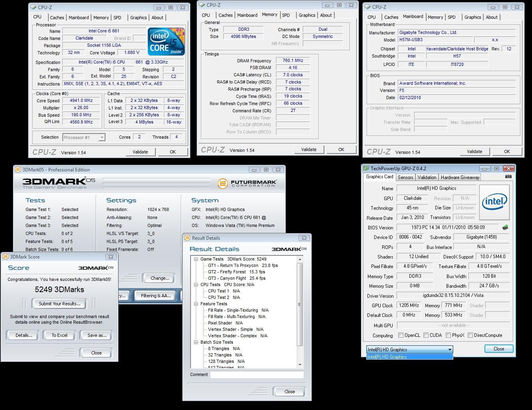Click Close in the Result Details dialog

tap(290, 392)
